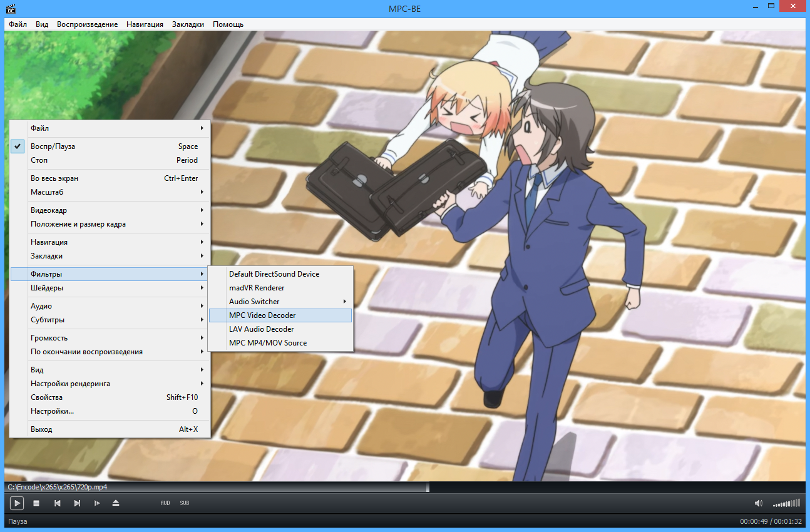Click the seek bar position handle
Viewport: 810px width, 532px height.
[428, 487]
